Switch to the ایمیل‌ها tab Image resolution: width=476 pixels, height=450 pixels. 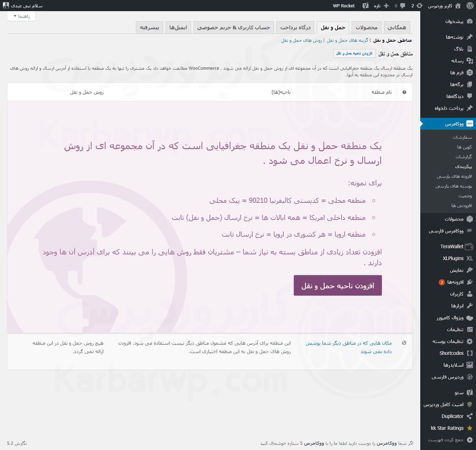point(178,28)
